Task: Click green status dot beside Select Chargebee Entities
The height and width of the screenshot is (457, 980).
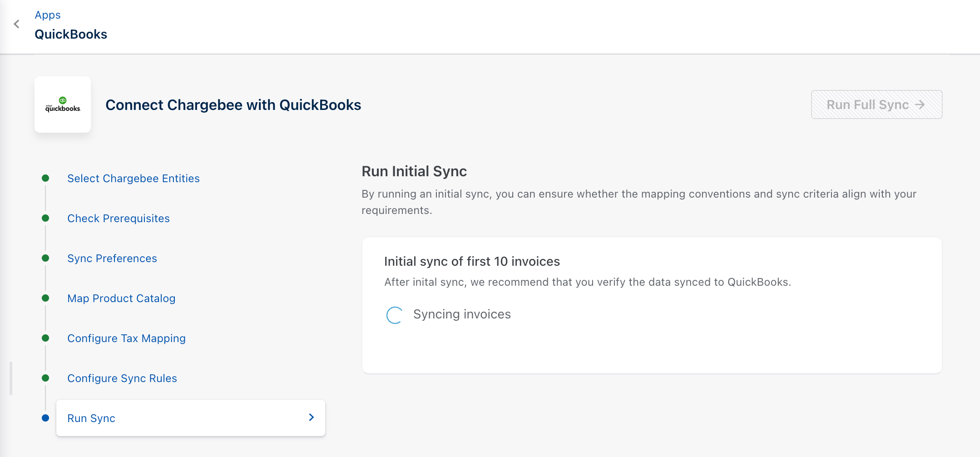Action: (x=45, y=178)
